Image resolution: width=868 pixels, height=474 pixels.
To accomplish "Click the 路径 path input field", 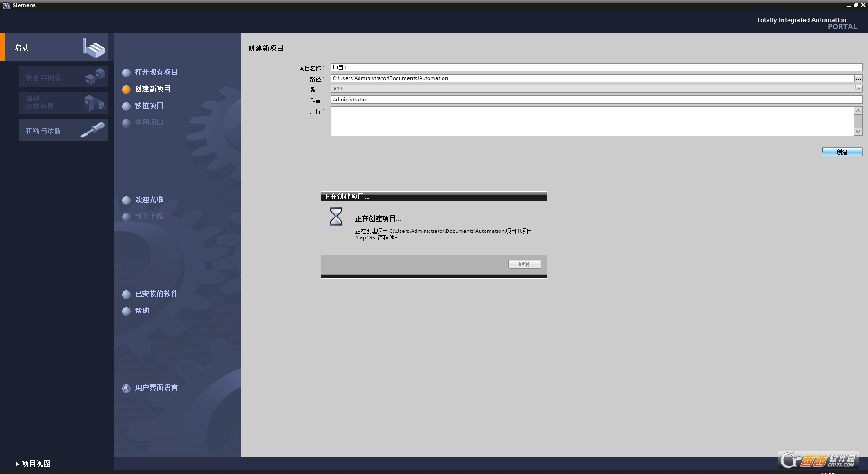I will pos(592,78).
